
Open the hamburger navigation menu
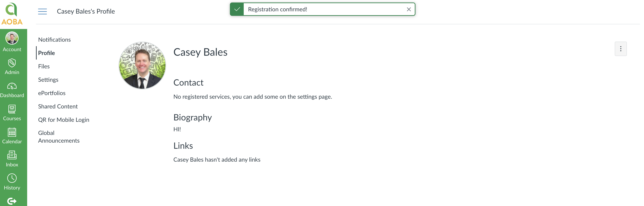[x=42, y=11]
